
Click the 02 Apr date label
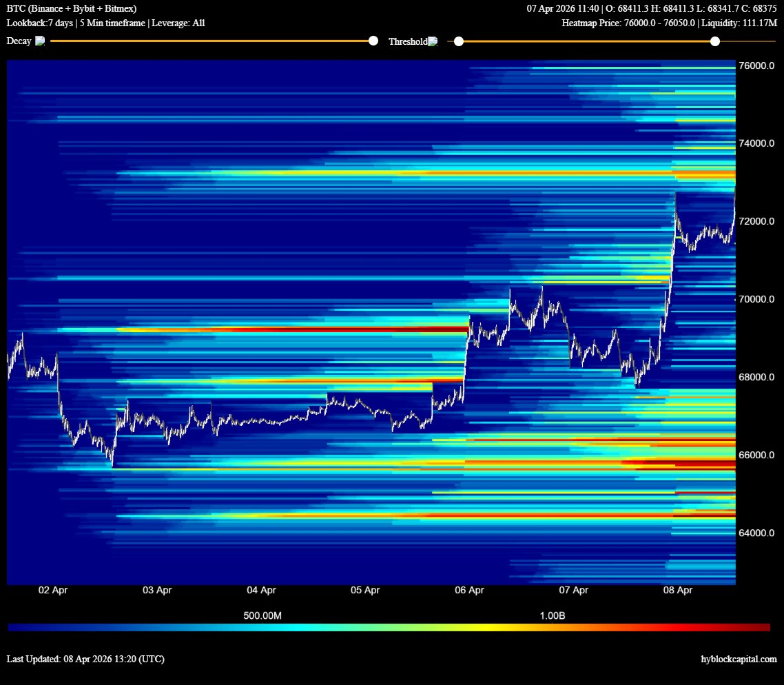click(53, 590)
